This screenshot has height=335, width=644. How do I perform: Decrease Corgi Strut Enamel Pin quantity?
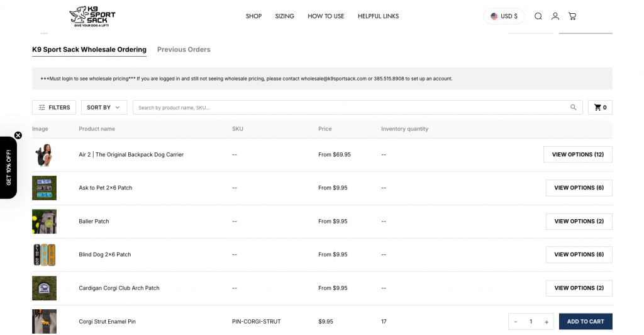pyautogui.click(x=516, y=322)
